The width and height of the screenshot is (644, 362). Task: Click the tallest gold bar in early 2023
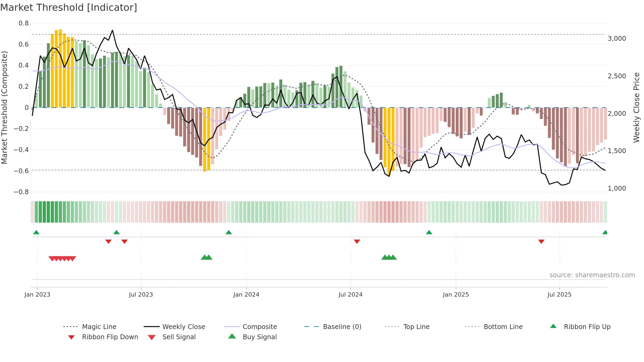pos(60,68)
